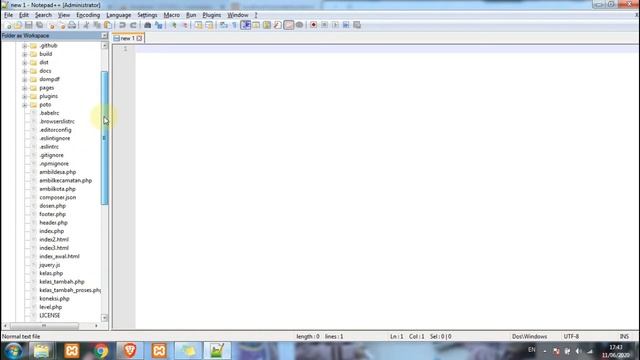Image resolution: width=640 pixels, height=360 pixels.
Task: Click the Copy toolbar icon
Action: tap(97, 25)
